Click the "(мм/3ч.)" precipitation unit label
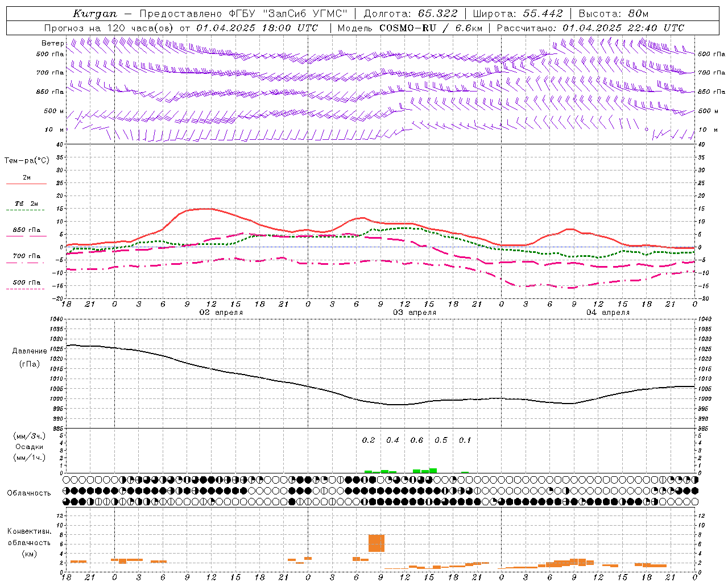 tap(30, 436)
